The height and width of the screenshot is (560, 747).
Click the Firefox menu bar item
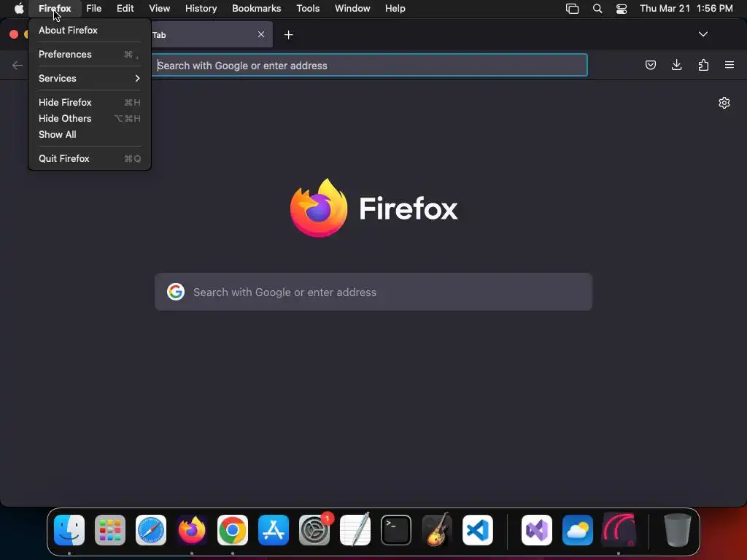[x=55, y=9]
